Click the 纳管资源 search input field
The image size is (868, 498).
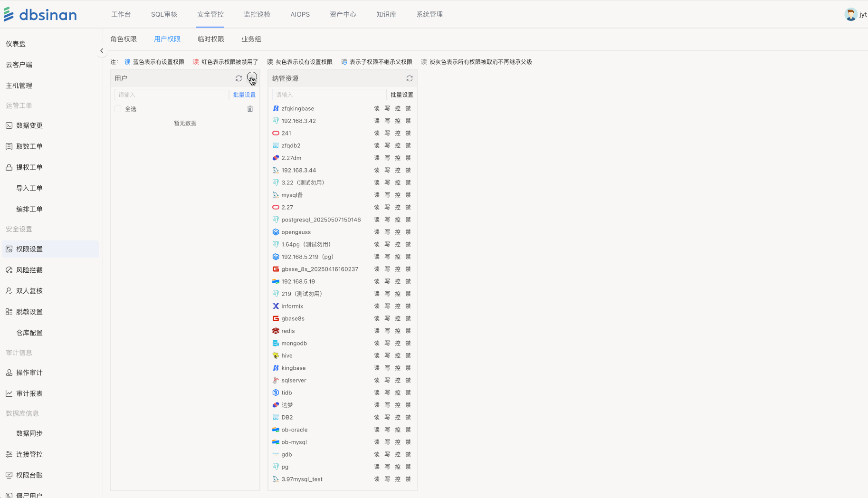point(329,95)
